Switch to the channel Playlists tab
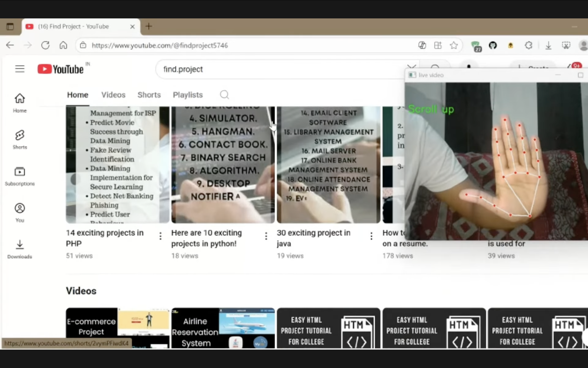Screen dimensions: 588x368 click(x=188, y=95)
